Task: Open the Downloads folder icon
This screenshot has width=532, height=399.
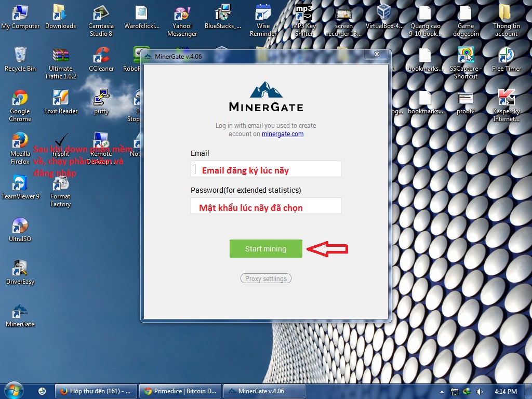Action: click(60, 17)
